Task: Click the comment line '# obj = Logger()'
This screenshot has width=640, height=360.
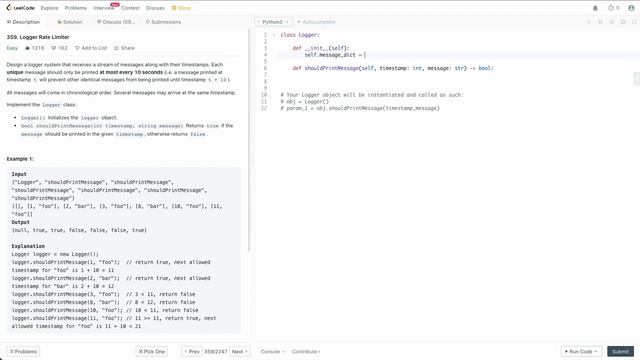Action: pos(304,102)
